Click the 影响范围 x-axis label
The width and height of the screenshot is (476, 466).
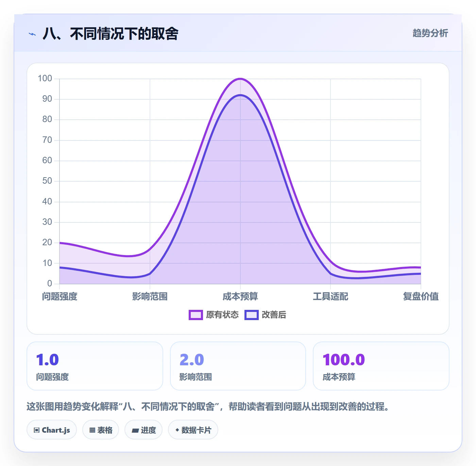pyautogui.click(x=150, y=297)
